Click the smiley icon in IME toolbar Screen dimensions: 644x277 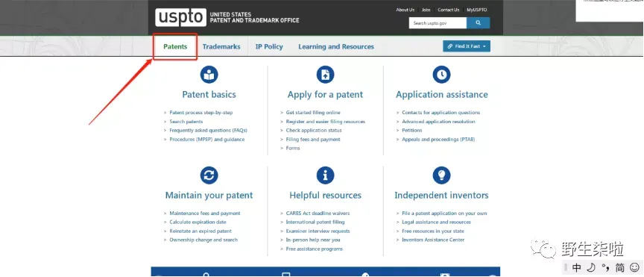[x=634, y=267]
